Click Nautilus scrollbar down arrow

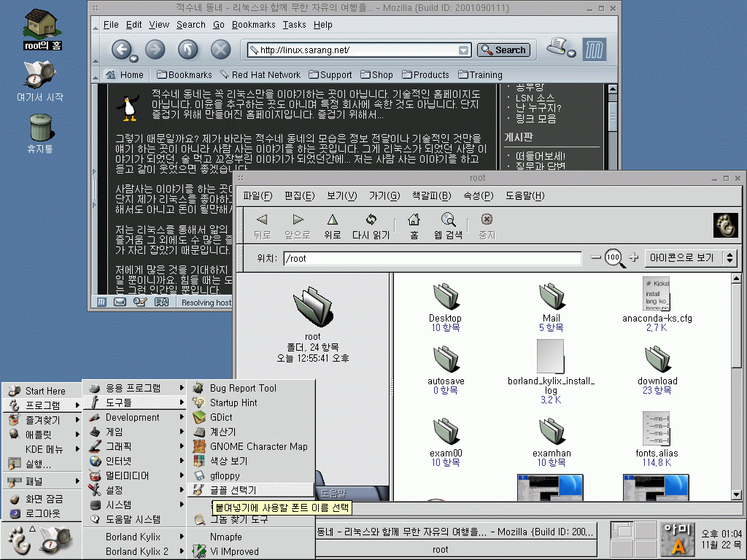(x=736, y=495)
